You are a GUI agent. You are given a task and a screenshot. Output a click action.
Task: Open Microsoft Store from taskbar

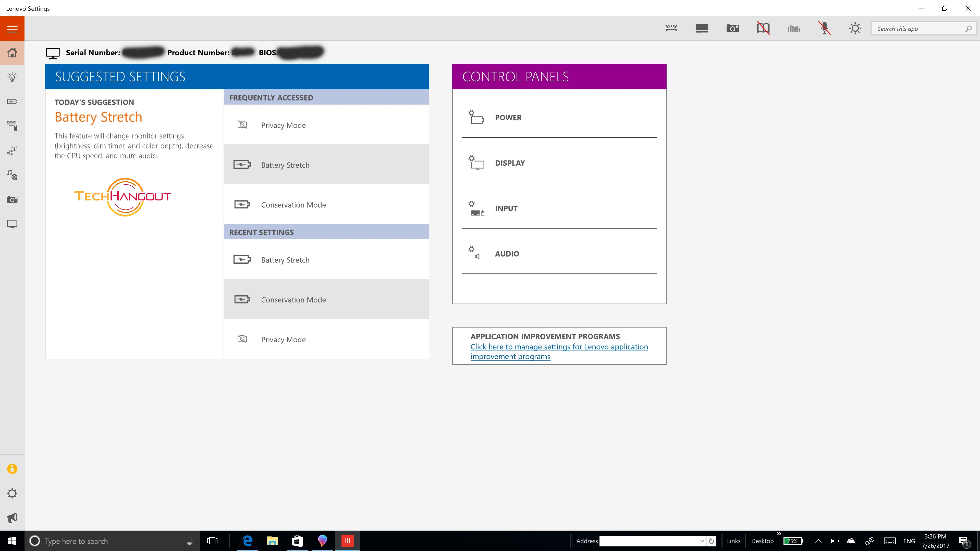tap(297, 541)
